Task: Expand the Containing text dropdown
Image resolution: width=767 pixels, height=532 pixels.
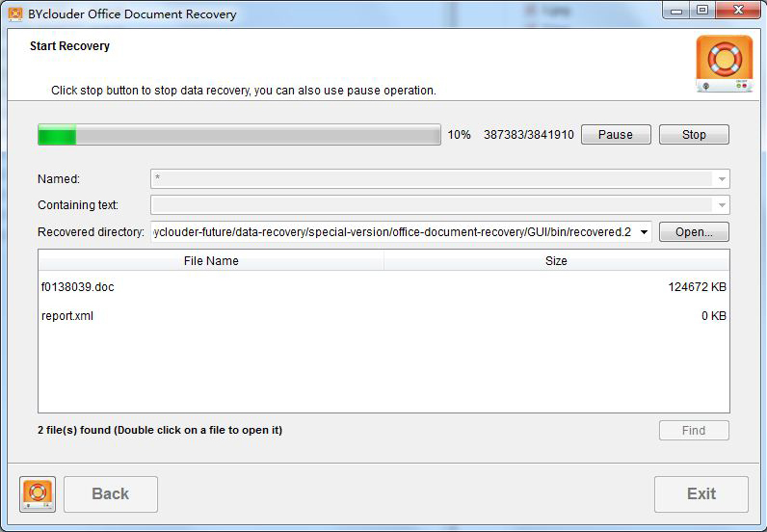Action: pyautogui.click(x=720, y=205)
